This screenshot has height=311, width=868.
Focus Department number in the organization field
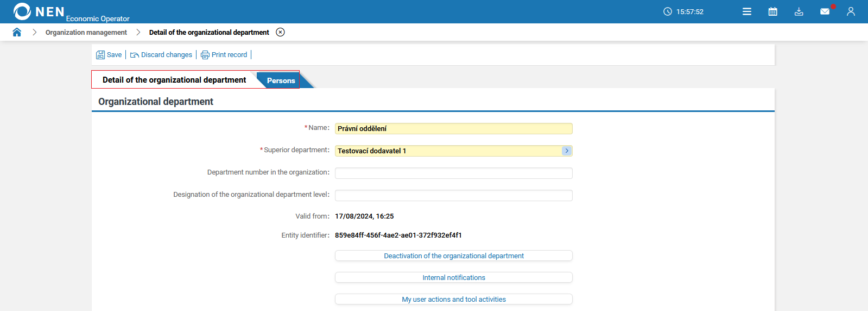point(454,173)
